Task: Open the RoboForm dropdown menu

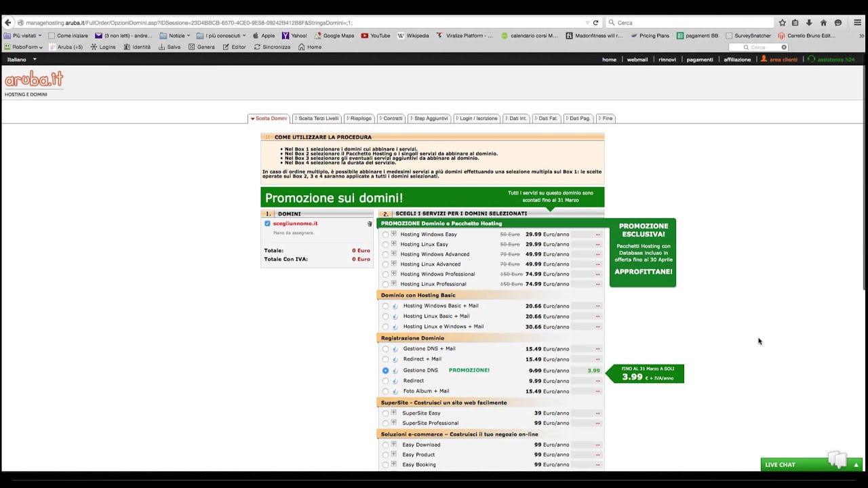Action: [24, 47]
